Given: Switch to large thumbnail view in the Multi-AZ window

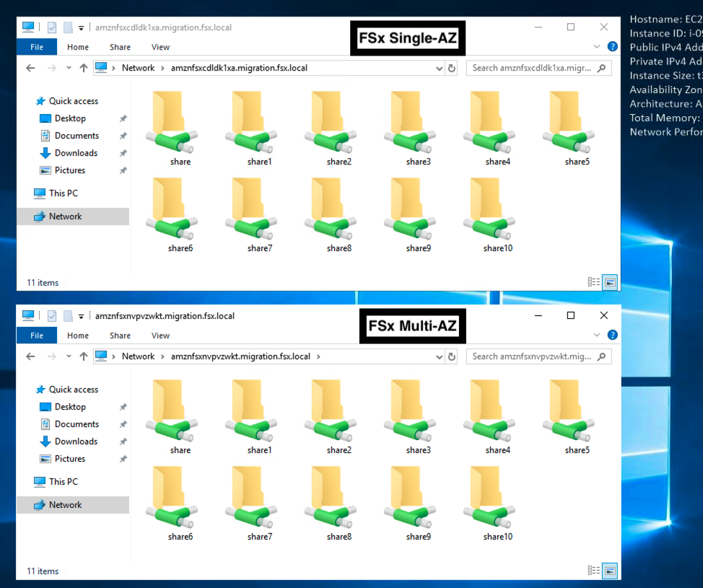Looking at the screenshot, I should (x=609, y=571).
